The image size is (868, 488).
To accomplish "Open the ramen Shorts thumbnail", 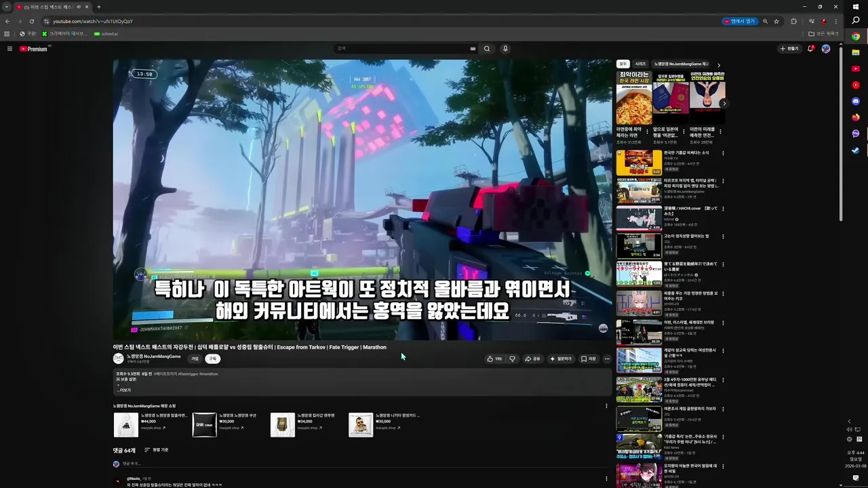I will [633, 98].
